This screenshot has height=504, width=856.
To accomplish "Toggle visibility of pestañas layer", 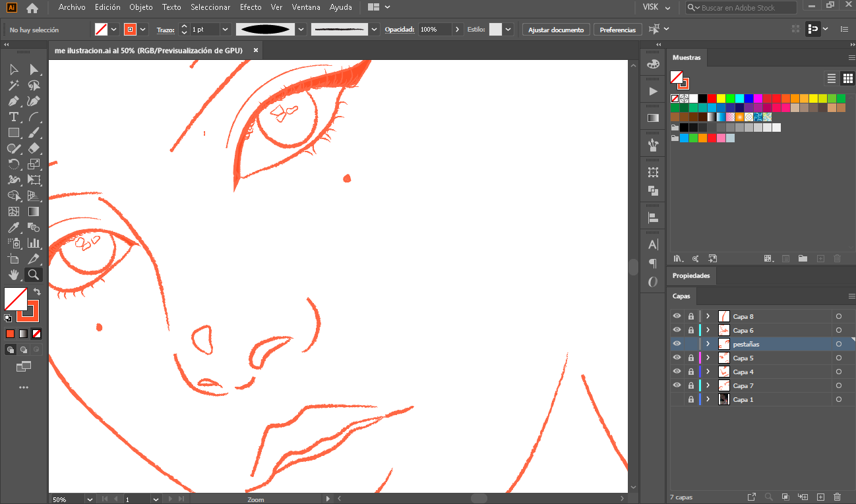I will tap(677, 344).
